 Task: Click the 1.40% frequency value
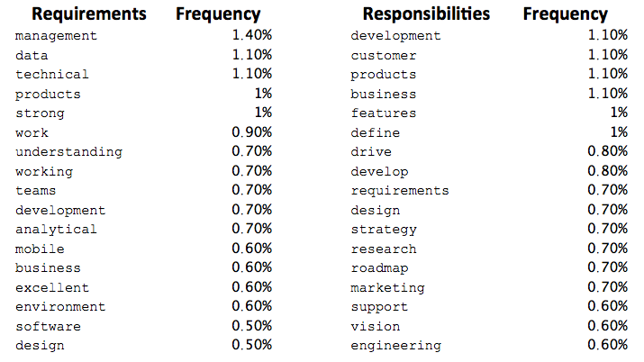pyautogui.click(x=251, y=36)
